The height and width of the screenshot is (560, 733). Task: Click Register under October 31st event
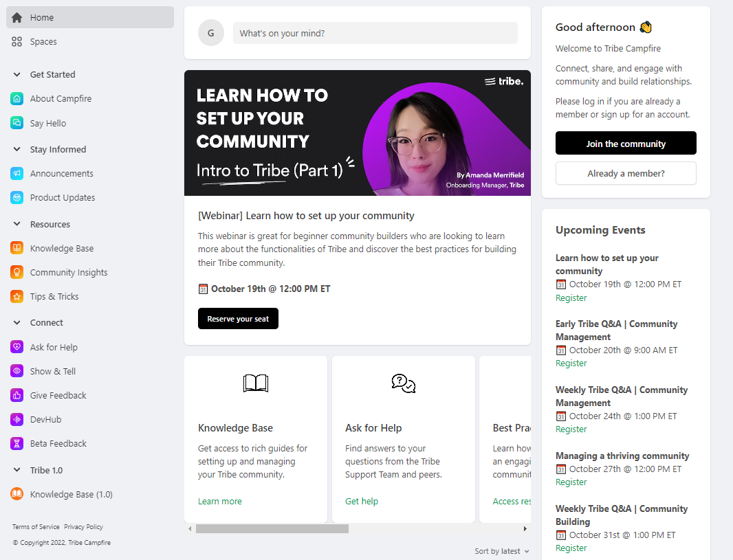571,548
